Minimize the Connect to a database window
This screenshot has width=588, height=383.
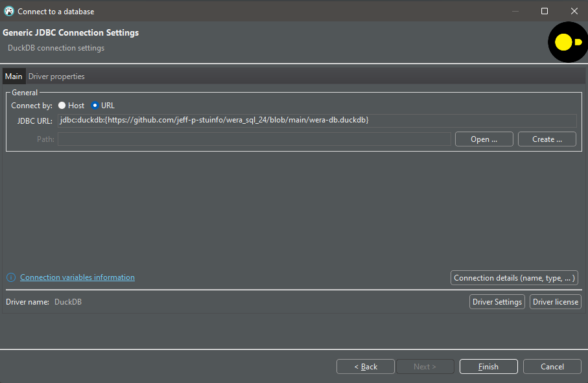(x=515, y=11)
